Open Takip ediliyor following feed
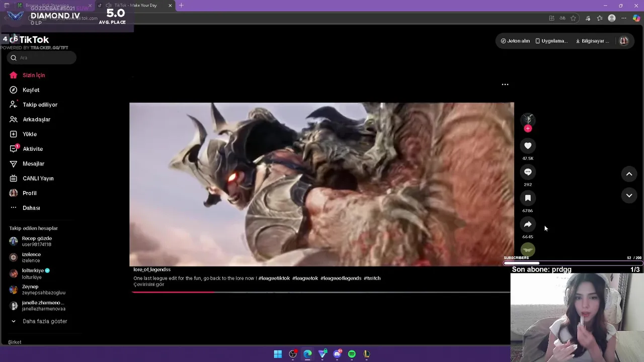 click(33, 105)
